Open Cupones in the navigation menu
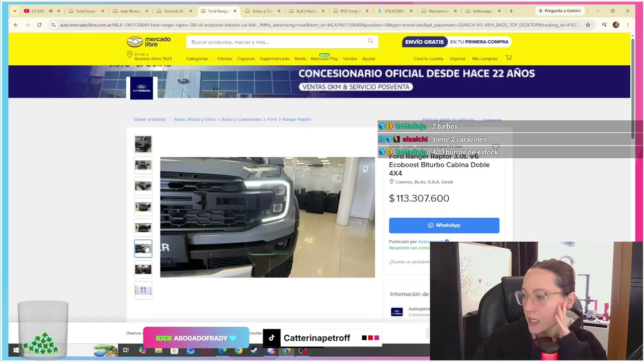Image resolution: width=644 pixels, height=362 pixels. pos(246,59)
